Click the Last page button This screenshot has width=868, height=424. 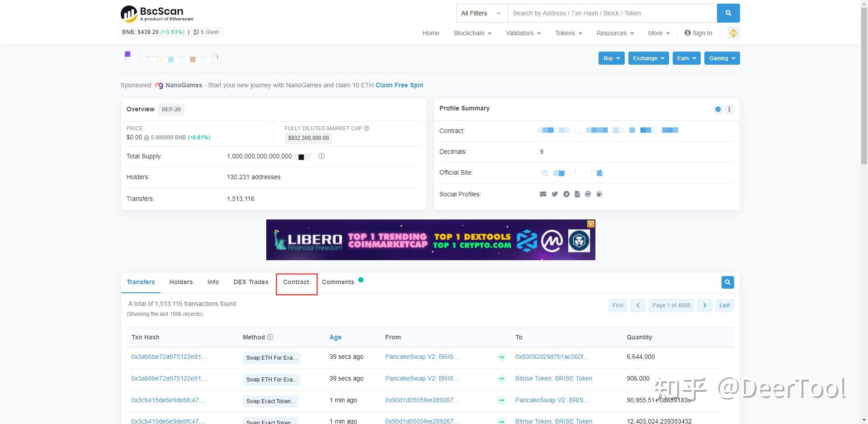[725, 305]
